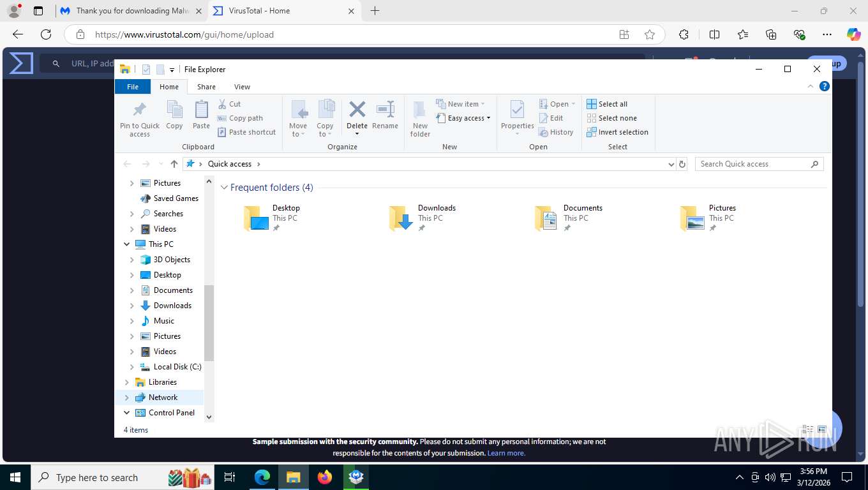
Task: Click Cut in the Clipboard group
Action: pos(229,104)
